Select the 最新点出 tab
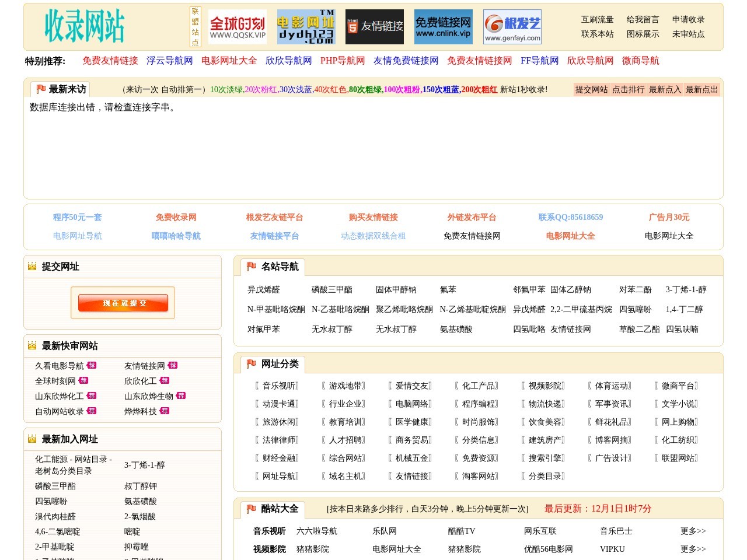Viewport: 747px width, 560px height. pos(703,89)
